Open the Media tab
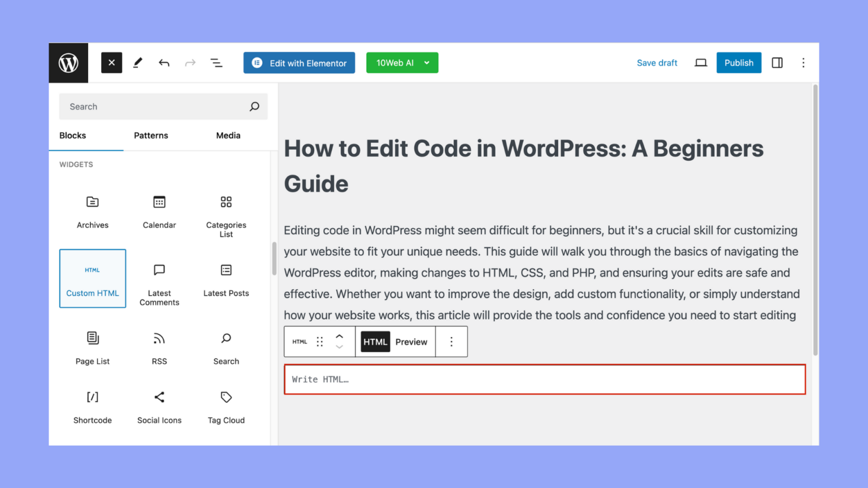This screenshot has width=868, height=488. pyautogui.click(x=228, y=136)
